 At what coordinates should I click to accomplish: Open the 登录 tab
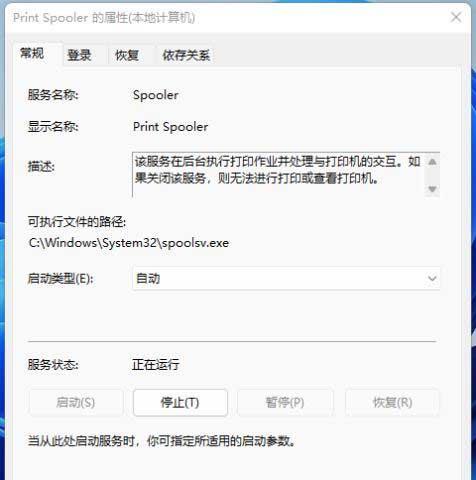[79, 55]
